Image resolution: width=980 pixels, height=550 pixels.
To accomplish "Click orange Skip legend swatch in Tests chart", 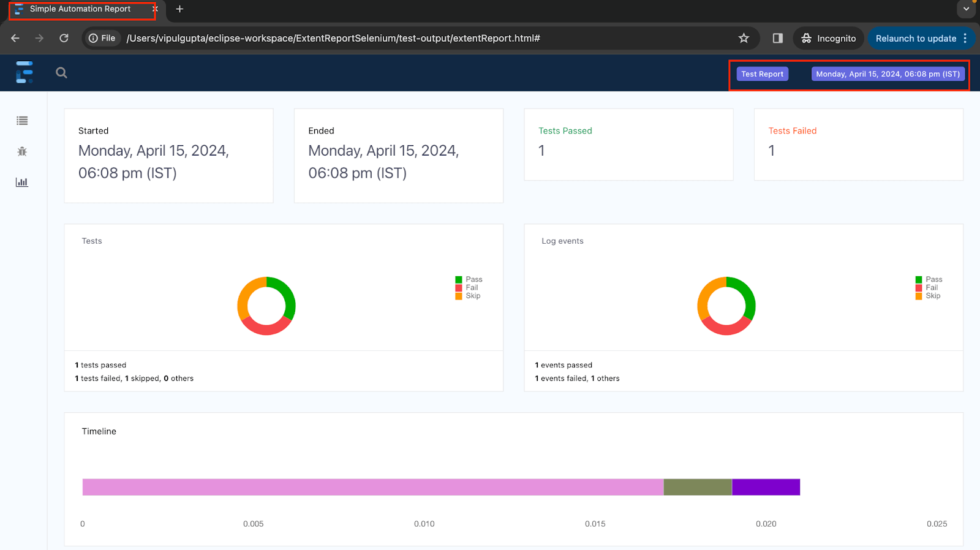I will pos(459,296).
